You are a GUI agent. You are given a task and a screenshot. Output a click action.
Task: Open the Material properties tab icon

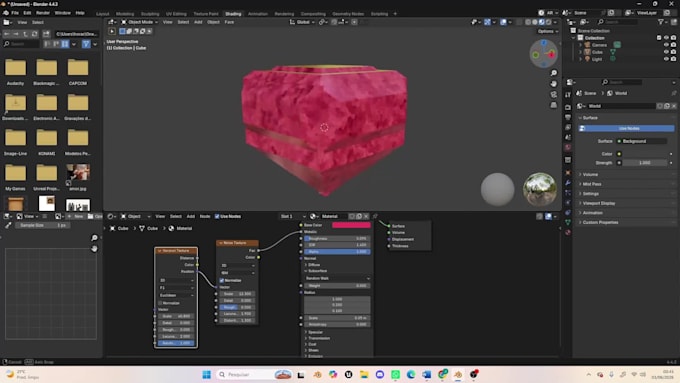click(568, 232)
